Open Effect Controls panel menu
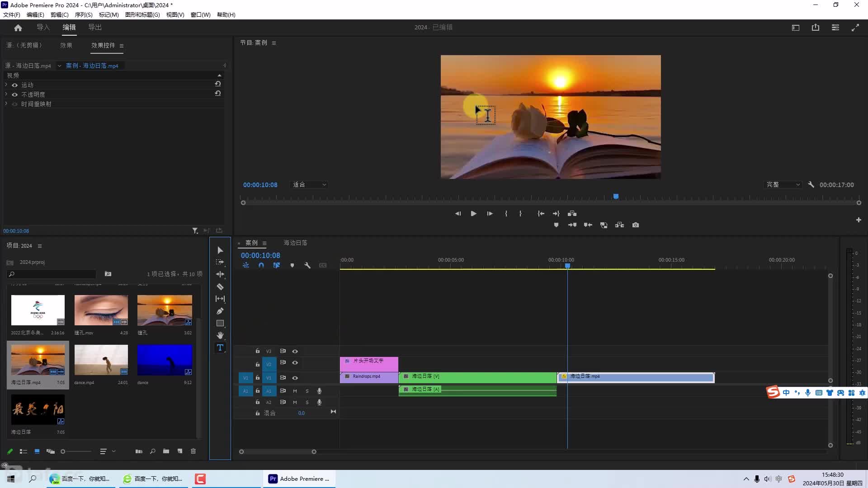Screen dimensions: 868x488 pyautogui.click(x=122, y=46)
